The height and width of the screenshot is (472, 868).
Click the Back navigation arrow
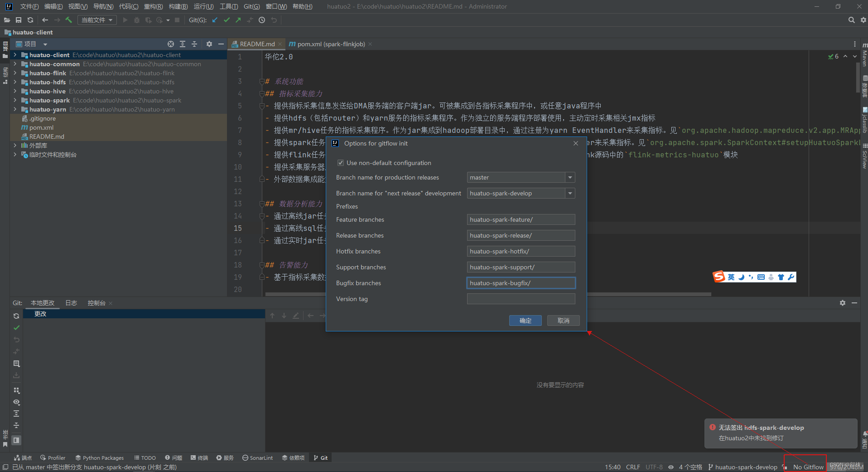[45, 20]
